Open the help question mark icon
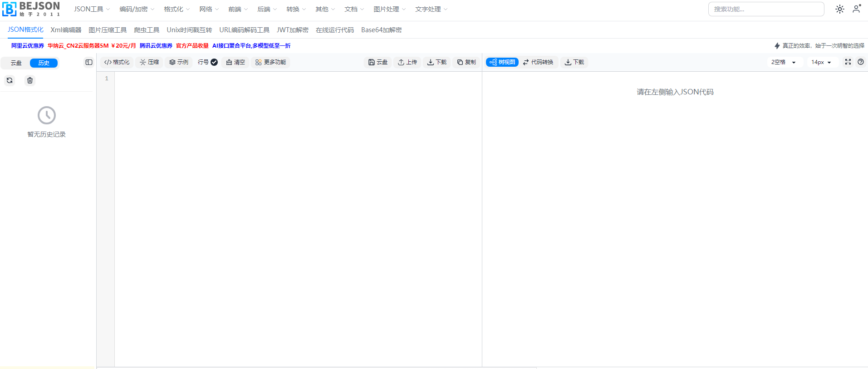The width and height of the screenshot is (868, 369). (x=860, y=62)
